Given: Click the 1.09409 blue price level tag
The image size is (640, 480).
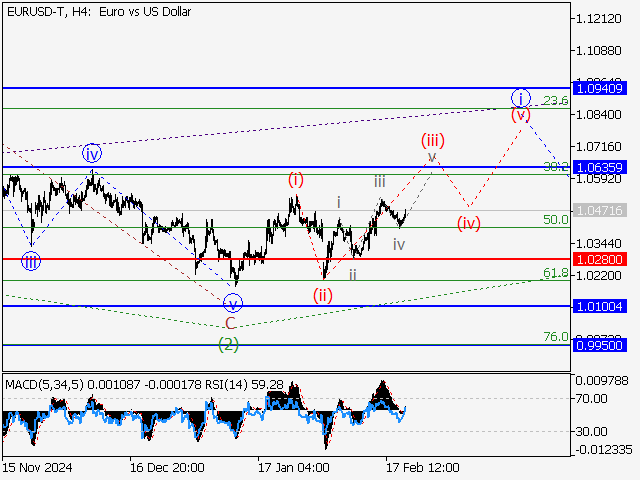Looking at the screenshot, I should (x=600, y=88).
